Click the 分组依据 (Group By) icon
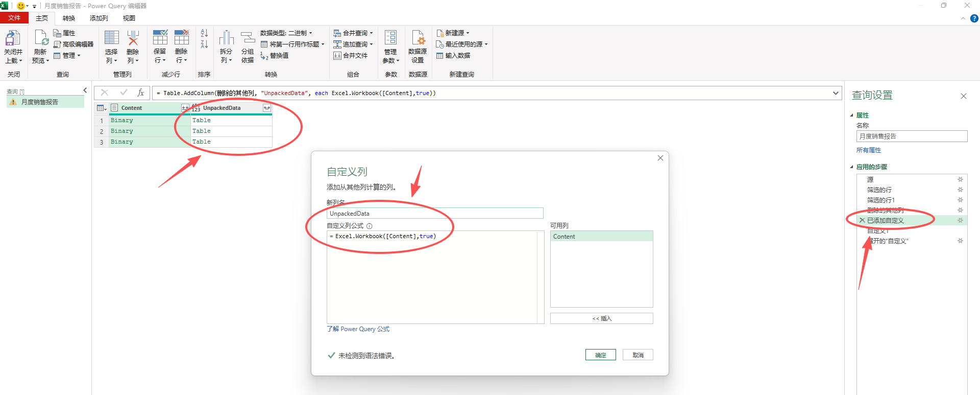Viewport: 980px width, 395px height. (248, 39)
